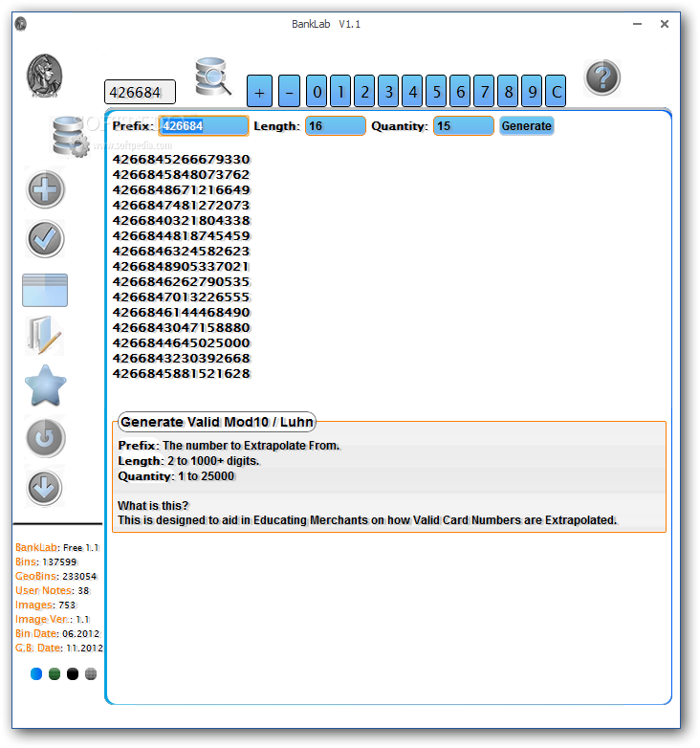Select generated number 4266844818745459
This screenshot has height=748, width=700.
181,235
